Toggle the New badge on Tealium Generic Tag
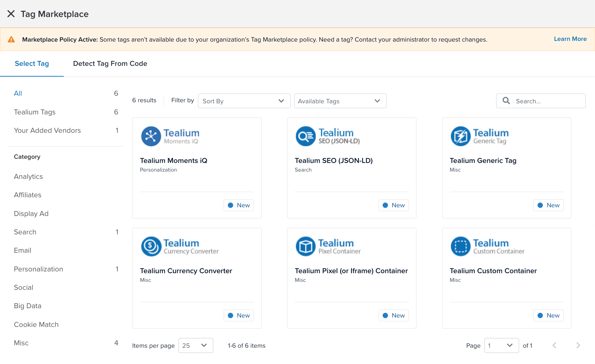 [x=548, y=205]
